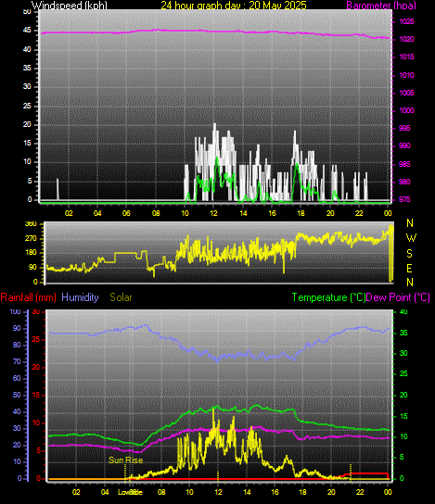Image resolution: width=435 pixels, height=504 pixels.
Task: Click the green Temperature (°C) legend label
Action: (x=329, y=297)
